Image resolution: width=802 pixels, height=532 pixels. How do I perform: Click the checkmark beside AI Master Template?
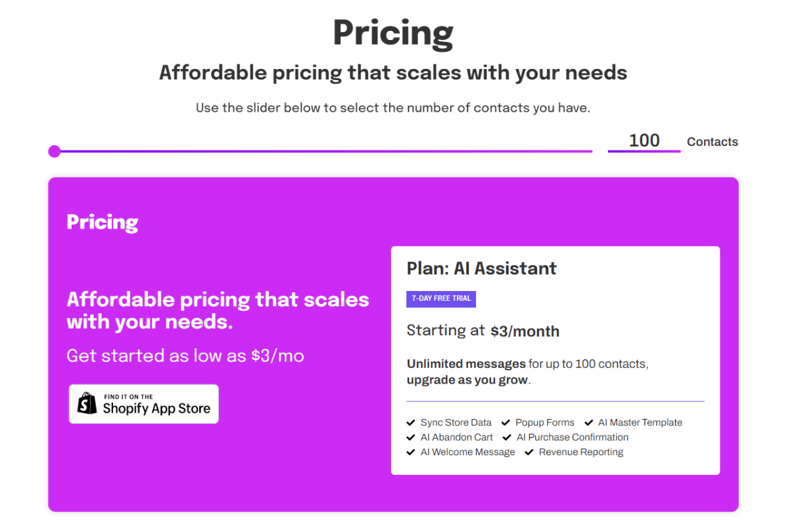coord(588,422)
